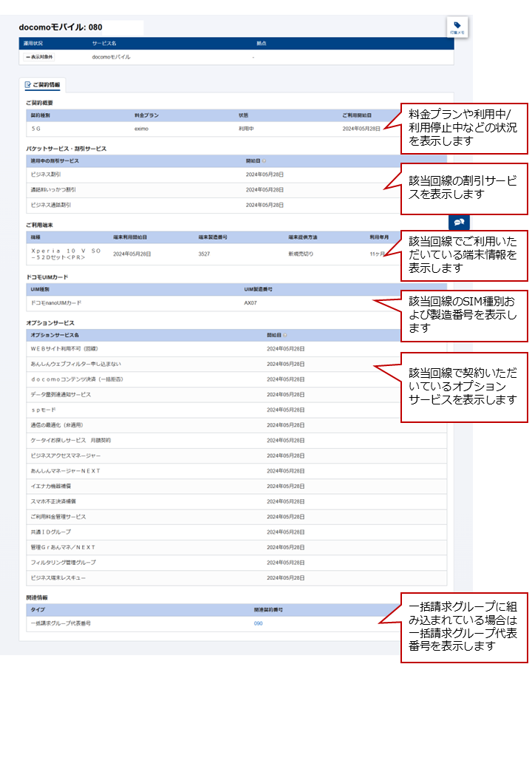Screen dimensions: 532x769
Task: Click the 利用中 status value
Action: (x=246, y=129)
